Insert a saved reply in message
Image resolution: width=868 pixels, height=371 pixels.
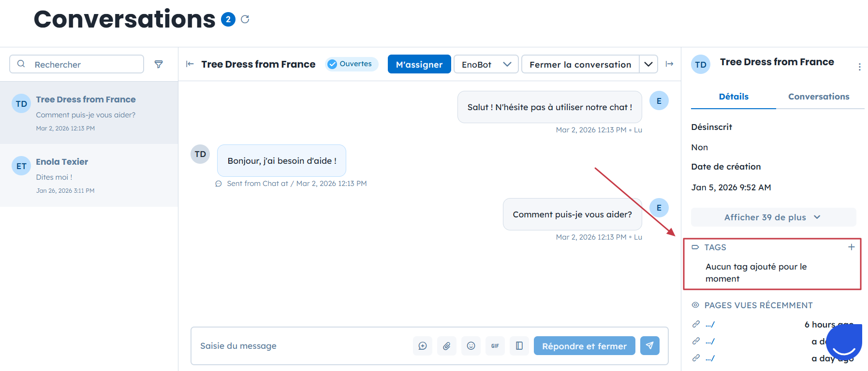pos(423,346)
